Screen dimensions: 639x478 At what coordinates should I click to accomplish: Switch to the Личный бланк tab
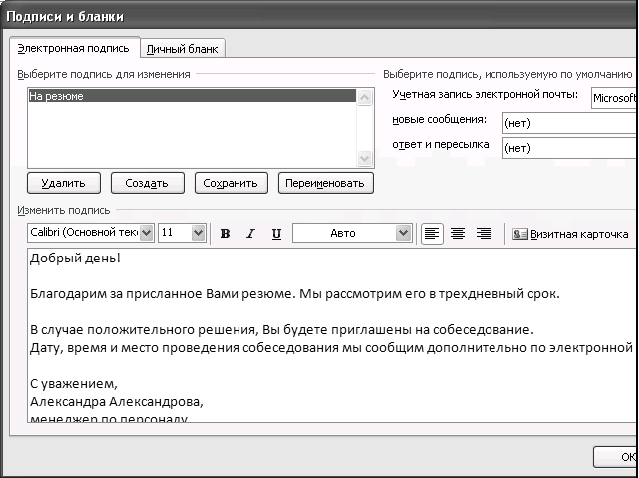(184, 48)
